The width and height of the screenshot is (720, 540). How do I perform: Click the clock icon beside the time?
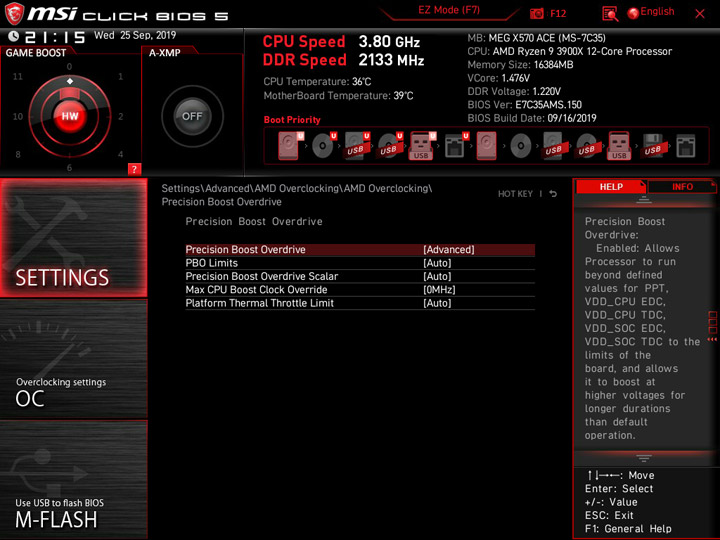tap(14, 36)
